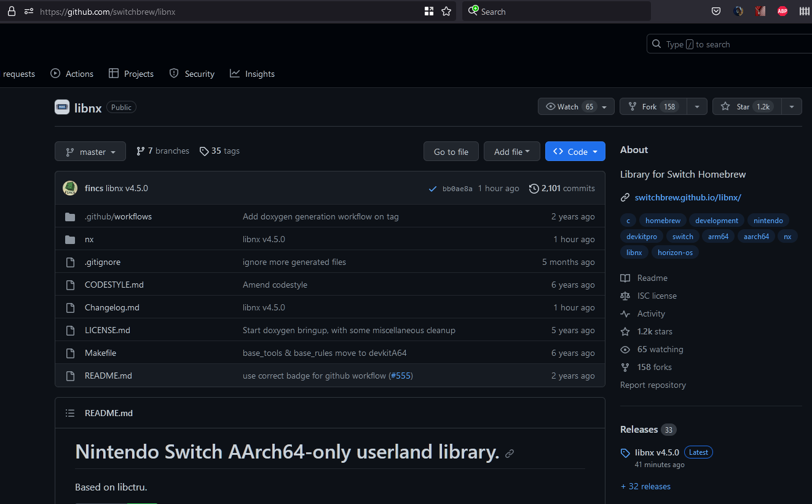Switch to the Actions tab
The height and width of the screenshot is (504, 812).
pos(72,74)
